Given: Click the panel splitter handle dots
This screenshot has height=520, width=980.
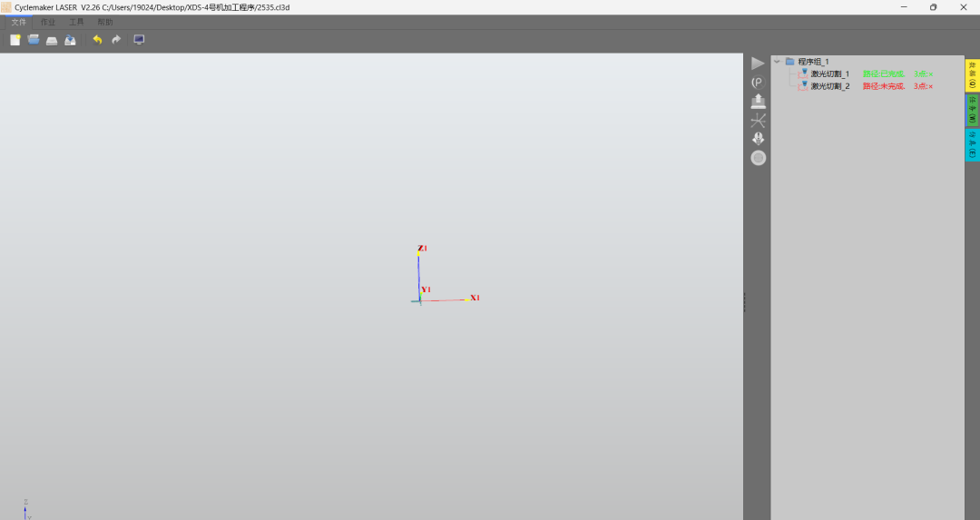Looking at the screenshot, I should click(x=744, y=302).
